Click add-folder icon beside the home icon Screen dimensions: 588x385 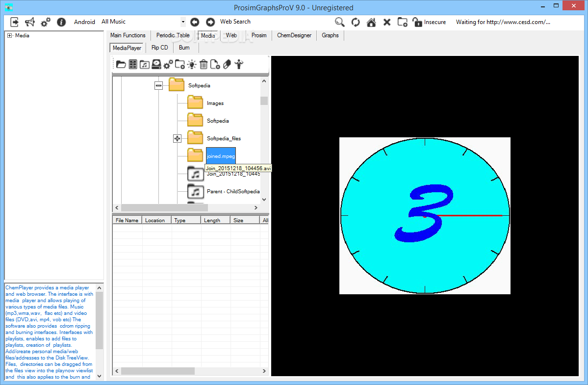tap(402, 22)
